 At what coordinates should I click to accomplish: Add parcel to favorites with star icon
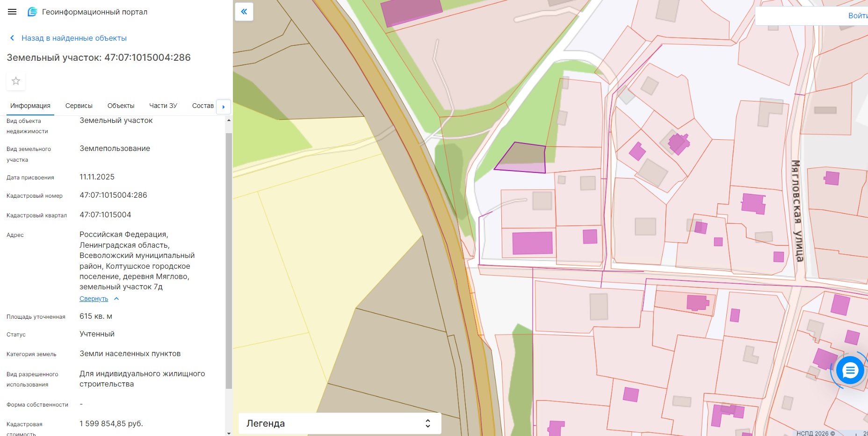coord(16,81)
